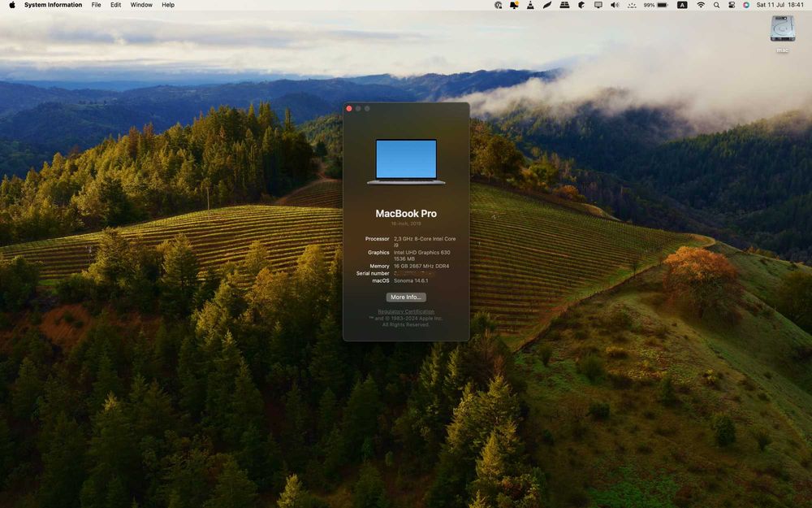Click the More Info... button
The image size is (812, 508).
[x=406, y=297]
